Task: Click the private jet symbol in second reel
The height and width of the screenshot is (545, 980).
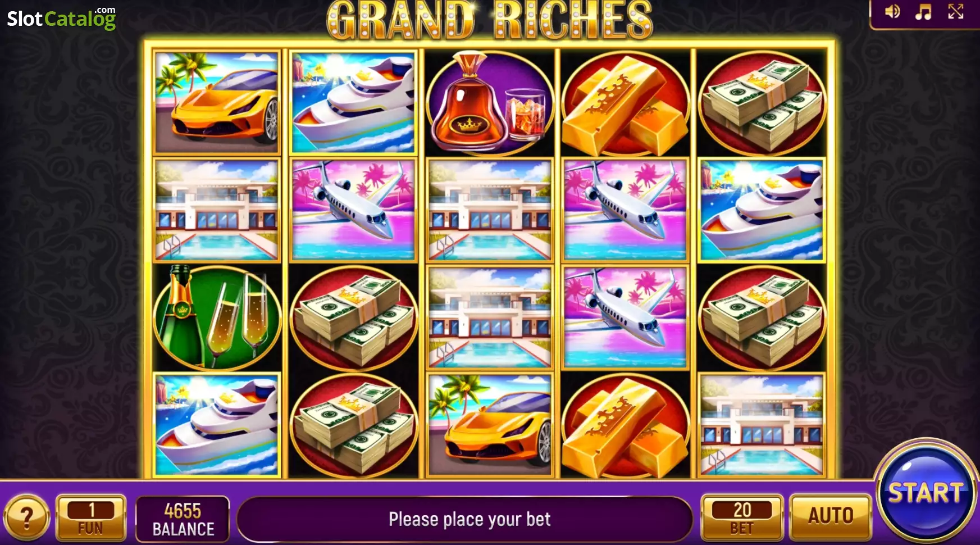Action: click(353, 210)
